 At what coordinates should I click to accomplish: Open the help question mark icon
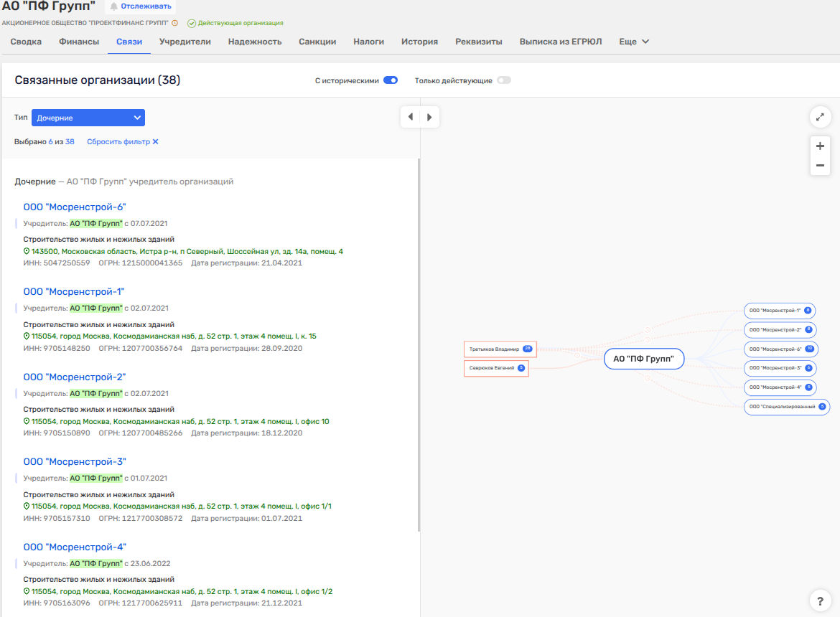820,600
